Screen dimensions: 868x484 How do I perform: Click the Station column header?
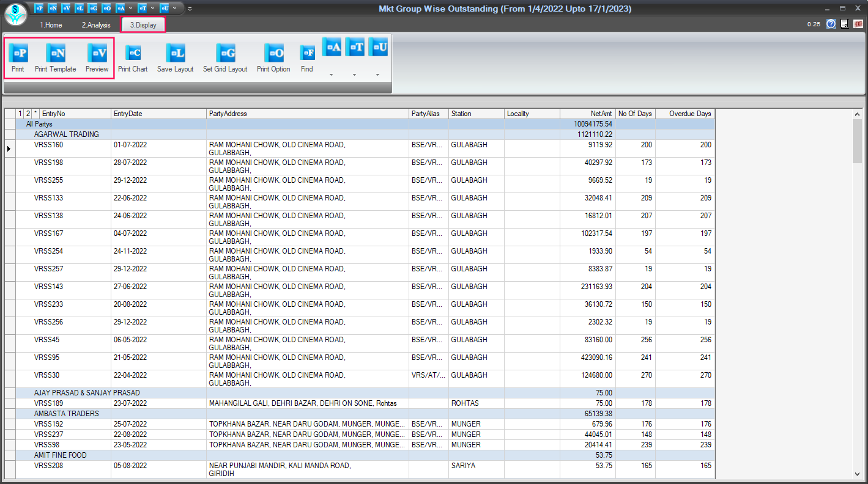477,114
